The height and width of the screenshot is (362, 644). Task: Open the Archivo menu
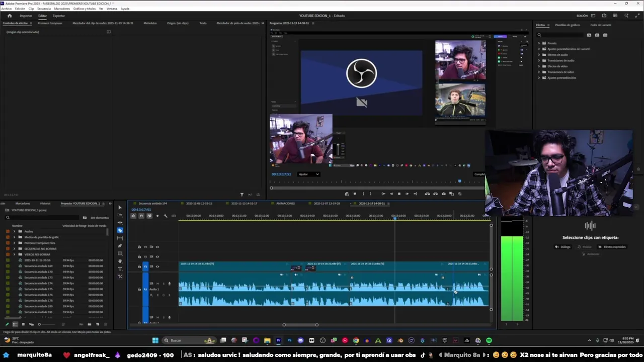6,9
